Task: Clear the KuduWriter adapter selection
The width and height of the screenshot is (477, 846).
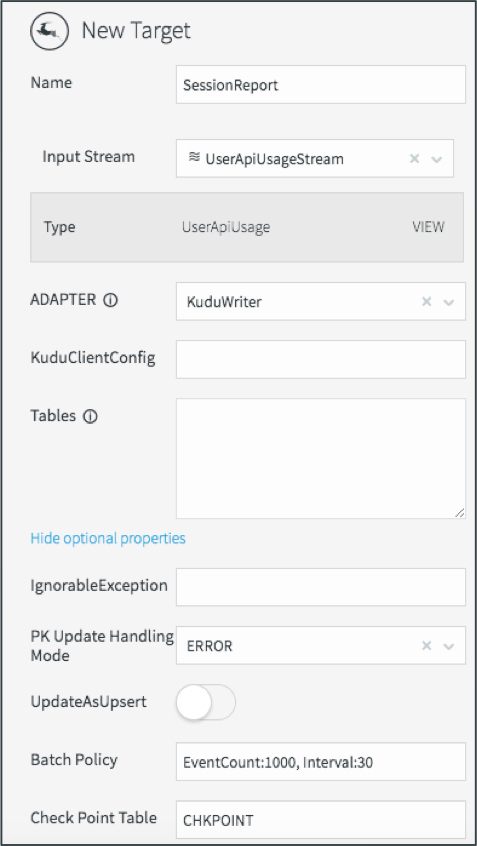Action: point(426,301)
